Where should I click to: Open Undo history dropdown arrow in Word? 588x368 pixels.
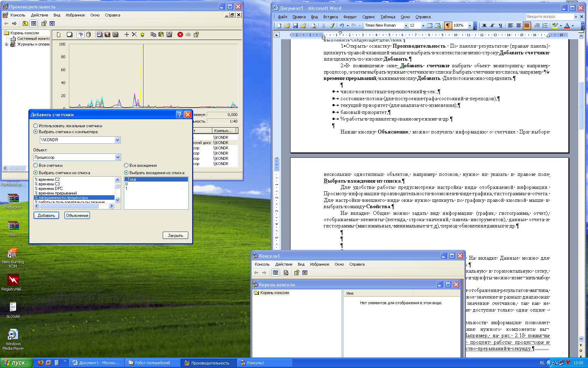coord(348,26)
